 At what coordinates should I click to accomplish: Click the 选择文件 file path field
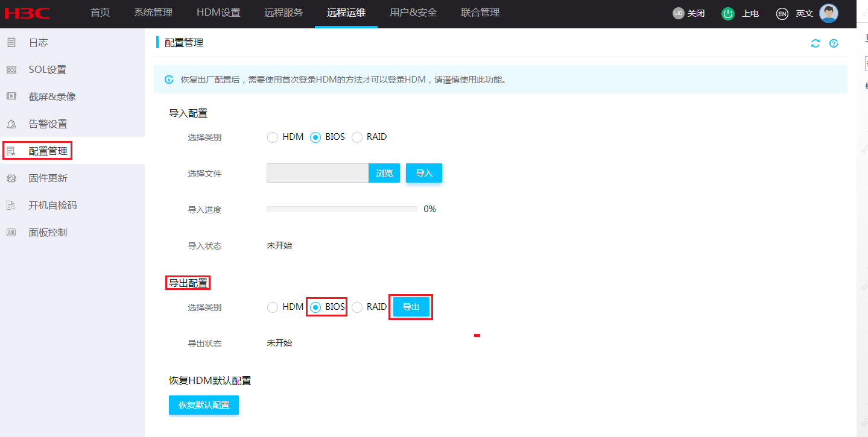pyautogui.click(x=318, y=173)
